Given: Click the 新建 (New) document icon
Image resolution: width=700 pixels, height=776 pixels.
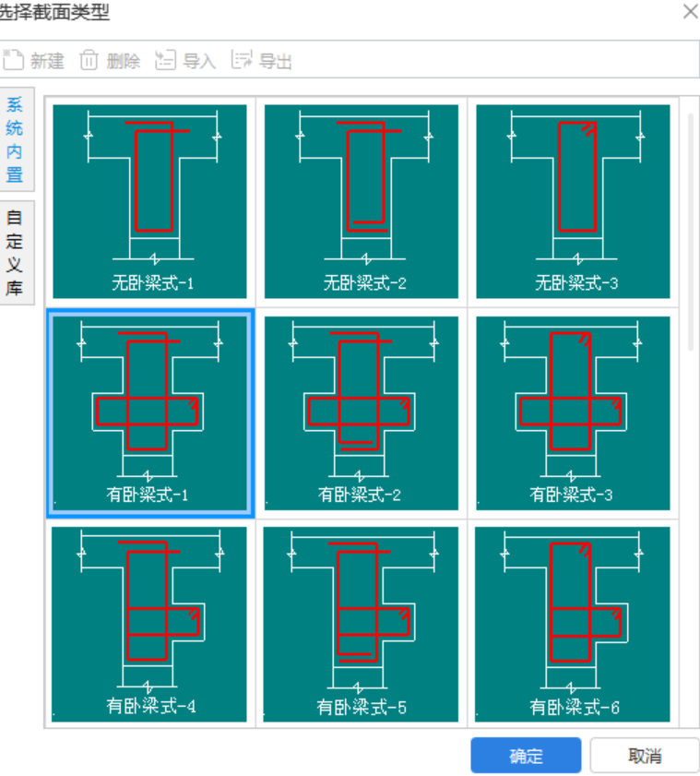Looking at the screenshot, I should (13, 60).
